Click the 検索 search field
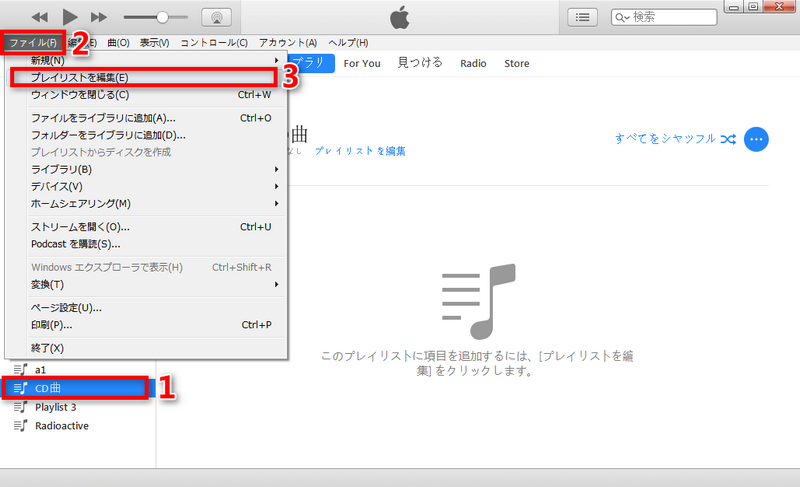 664,17
